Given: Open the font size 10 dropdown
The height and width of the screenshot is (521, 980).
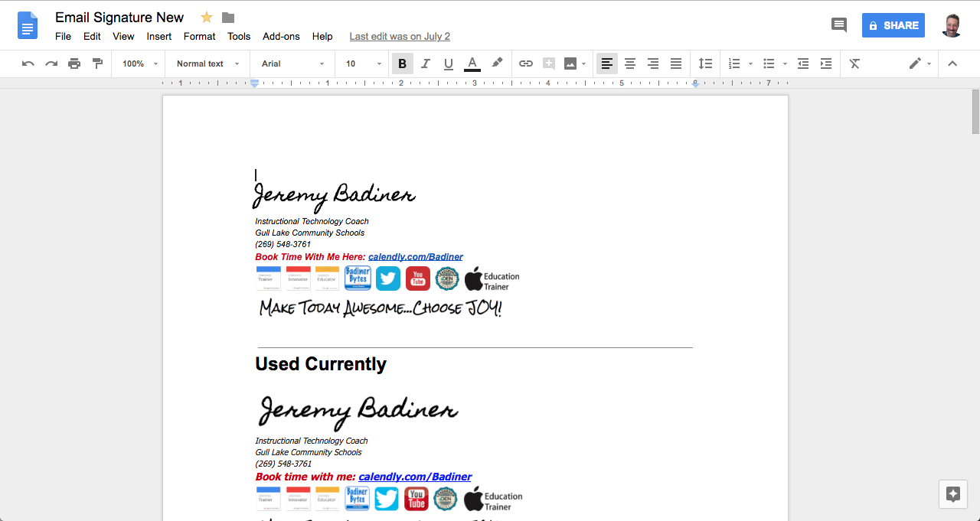Looking at the screenshot, I should click(363, 63).
